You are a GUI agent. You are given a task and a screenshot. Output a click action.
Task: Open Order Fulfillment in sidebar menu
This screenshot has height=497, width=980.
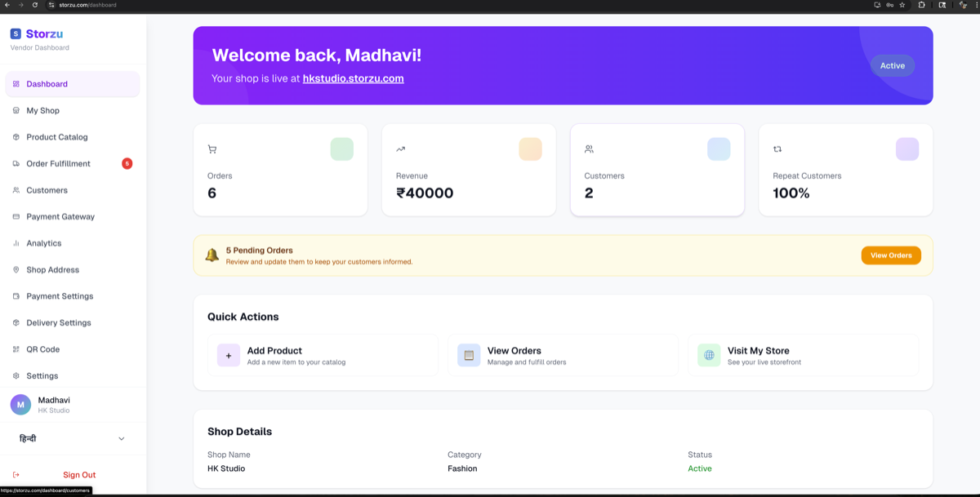[x=73, y=163]
